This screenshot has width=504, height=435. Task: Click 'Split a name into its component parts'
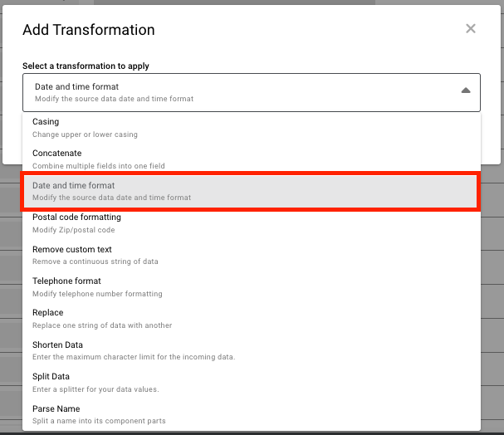click(x=99, y=421)
